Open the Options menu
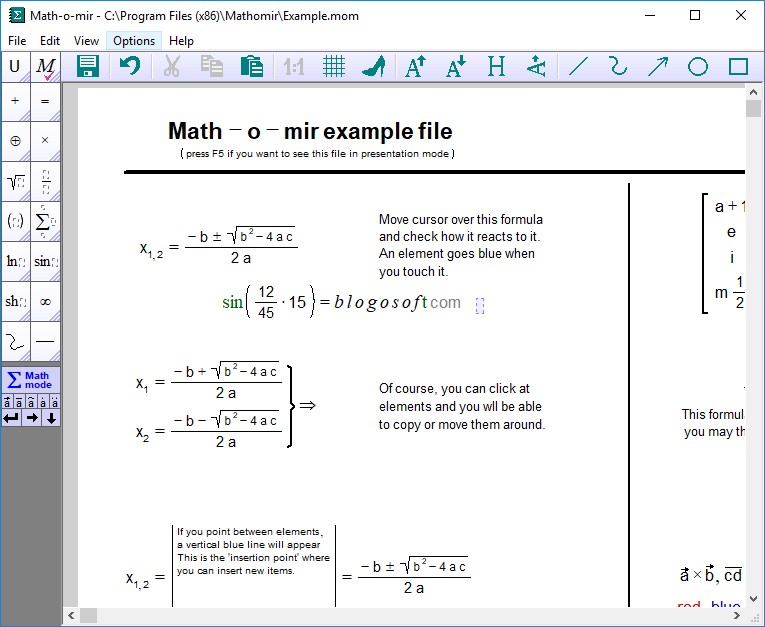765x627 pixels. (134, 41)
